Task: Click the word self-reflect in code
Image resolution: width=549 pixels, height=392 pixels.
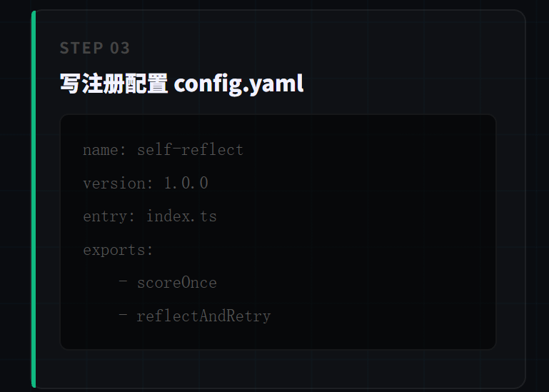Action: coord(190,149)
